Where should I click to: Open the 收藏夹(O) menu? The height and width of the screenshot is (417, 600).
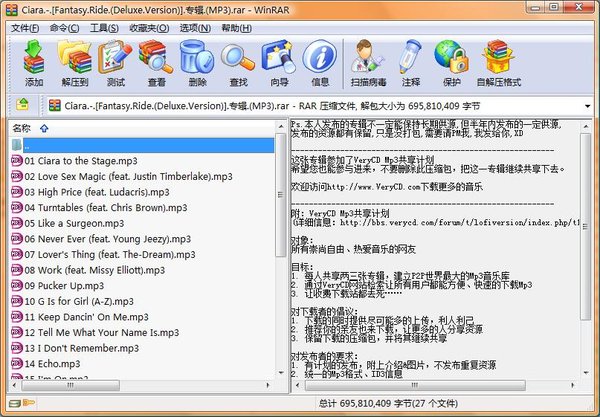coord(149,28)
